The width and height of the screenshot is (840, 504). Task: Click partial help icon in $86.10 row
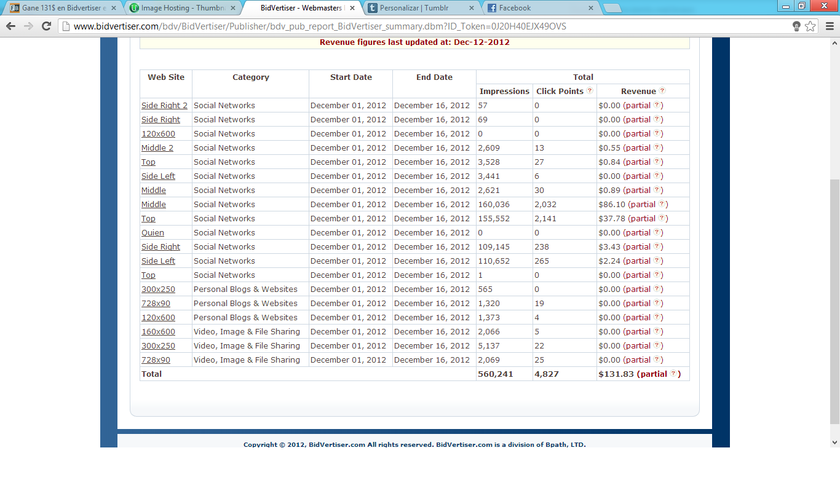tap(662, 204)
